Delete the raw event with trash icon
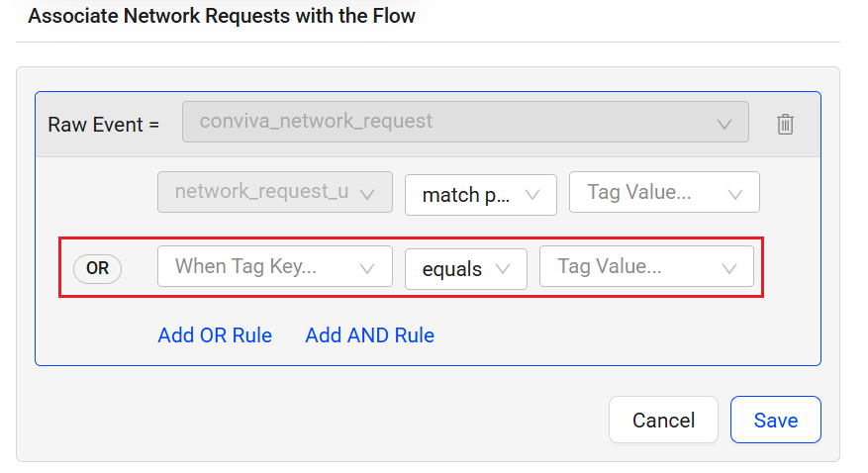Screen dimensions: 868x473 point(785,124)
